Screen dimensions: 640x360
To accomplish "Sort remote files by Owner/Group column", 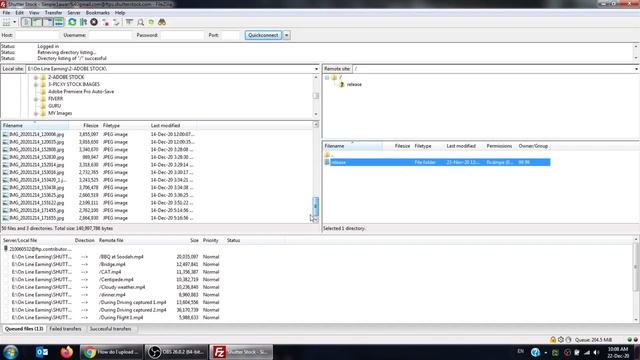I will (533, 146).
